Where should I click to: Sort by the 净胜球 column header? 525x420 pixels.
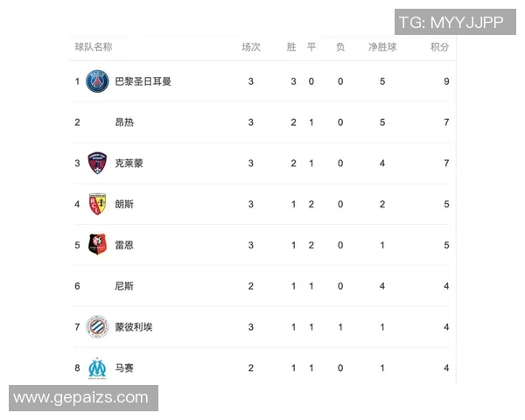(382, 47)
